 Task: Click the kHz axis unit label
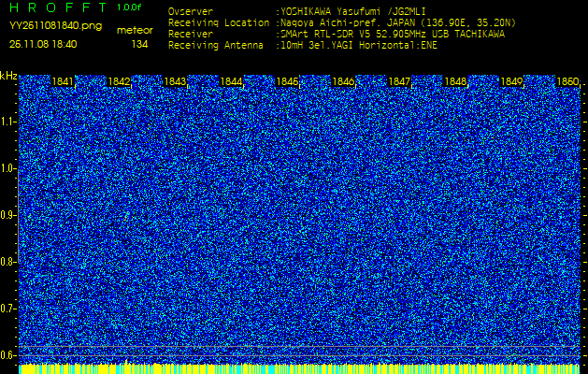coord(8,76)
